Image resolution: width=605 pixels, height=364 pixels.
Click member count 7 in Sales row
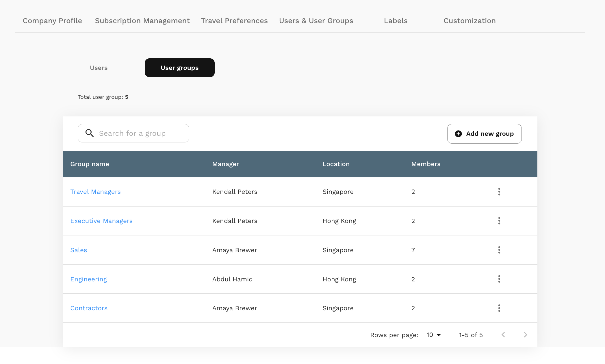[413, 250]
